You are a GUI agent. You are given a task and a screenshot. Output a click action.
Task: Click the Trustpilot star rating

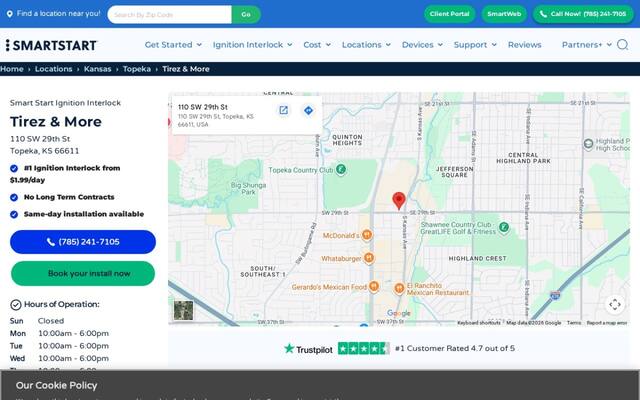(x=363, y=349)
